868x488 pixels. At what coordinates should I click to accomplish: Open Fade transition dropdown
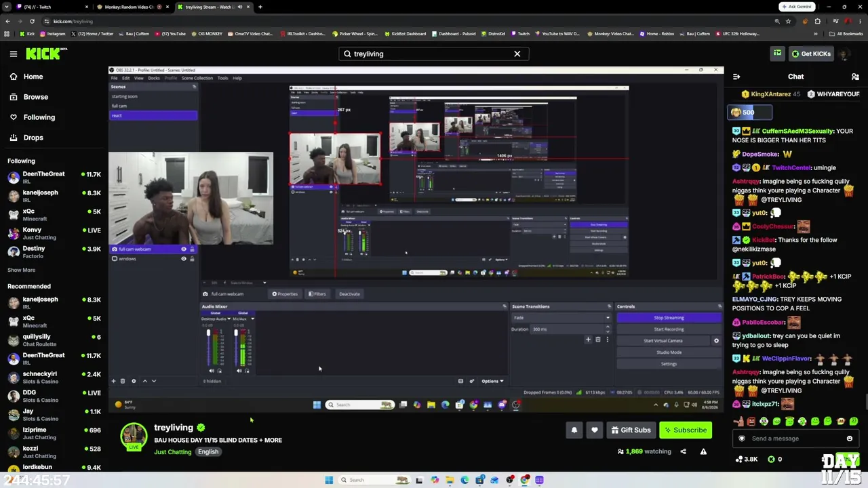(561, 318)
